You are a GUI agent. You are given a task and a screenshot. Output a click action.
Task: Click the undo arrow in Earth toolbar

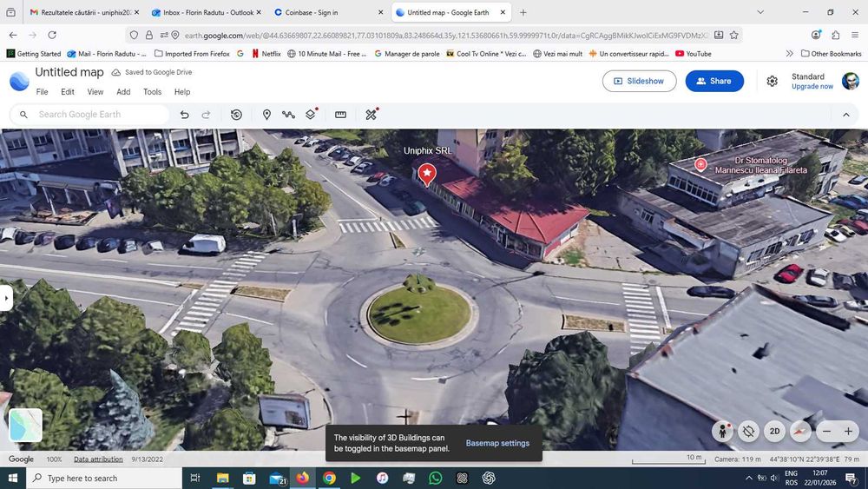[184, 115]
